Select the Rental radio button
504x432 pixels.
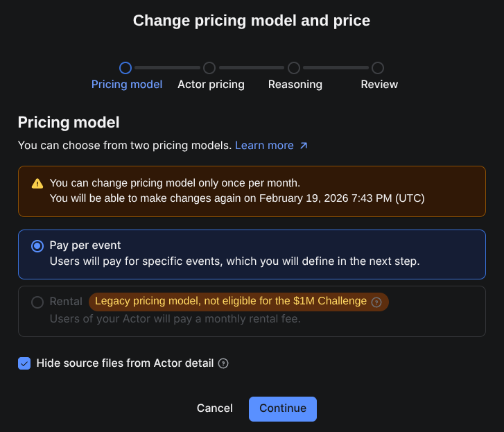37,302
